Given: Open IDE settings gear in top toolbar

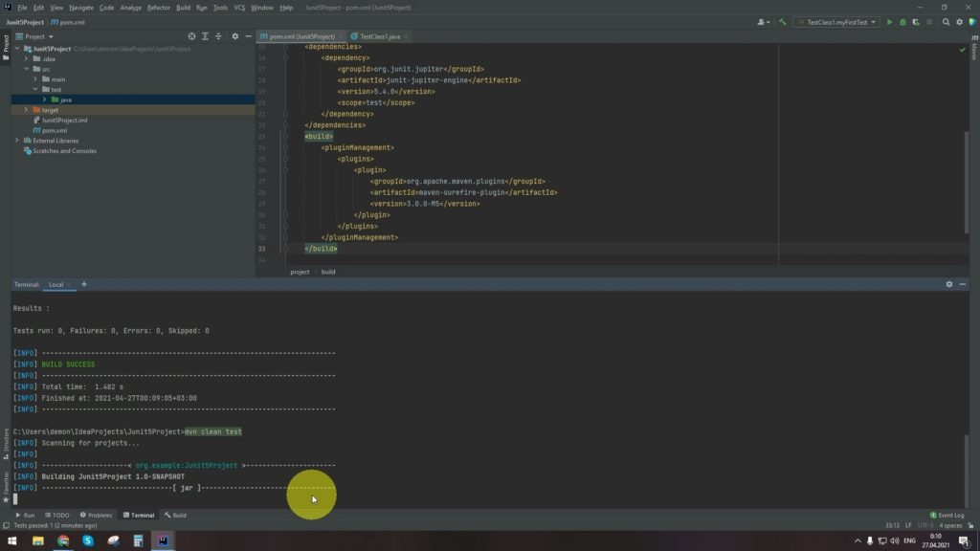Looking at the screenshot, I should point(959,23).
